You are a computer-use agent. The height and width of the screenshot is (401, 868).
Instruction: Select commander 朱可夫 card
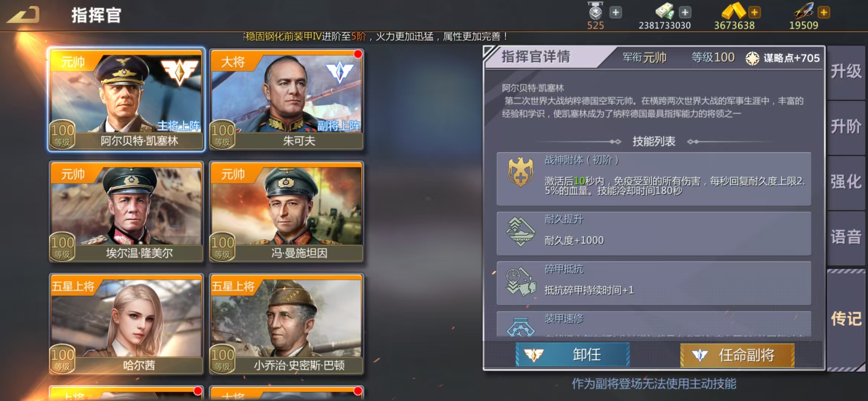pyautogui.click(x=286, y=100)
